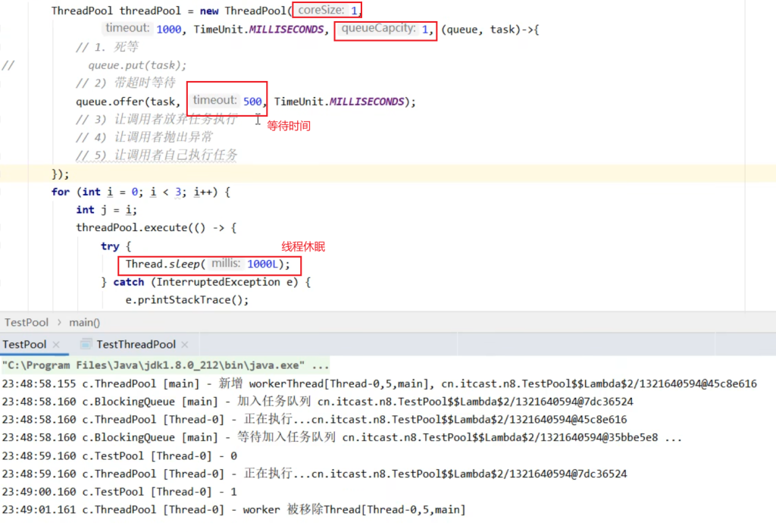The height and width of the screenshot is (532, 776).
Task: Click the '新增 workerThread' console log line
Action: click(x=379, y=383)
